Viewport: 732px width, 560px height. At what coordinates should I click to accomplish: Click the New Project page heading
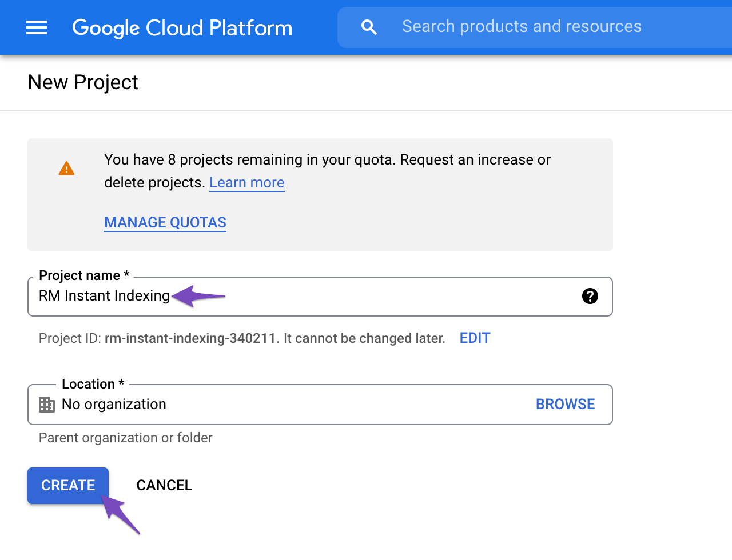pos(82,82)
